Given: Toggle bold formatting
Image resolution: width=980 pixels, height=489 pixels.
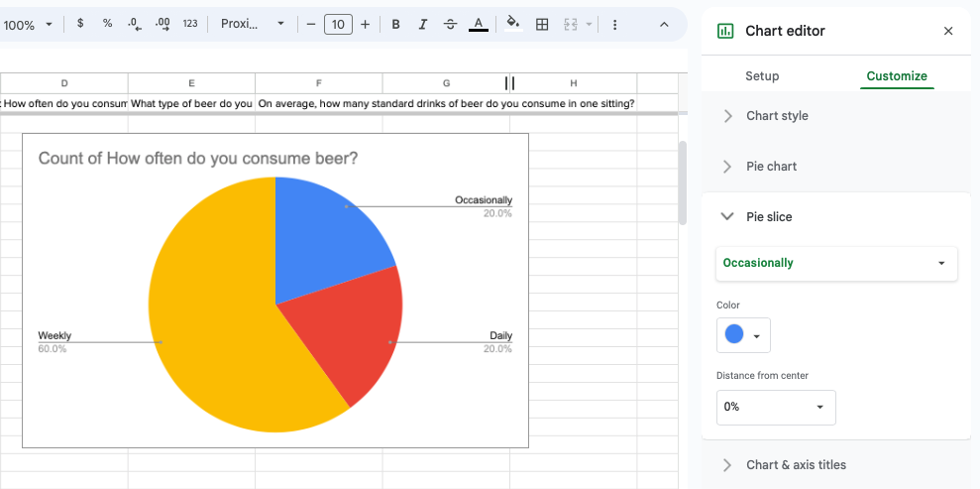Looking at the screenshot, I should pyautogui.click(x=395, y=24).
